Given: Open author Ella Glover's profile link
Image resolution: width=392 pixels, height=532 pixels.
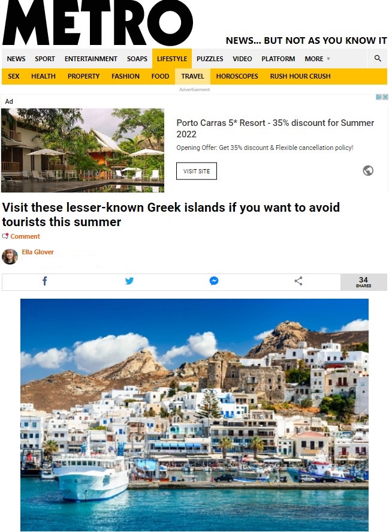Looking at the screenshot, I should [38, 252].
